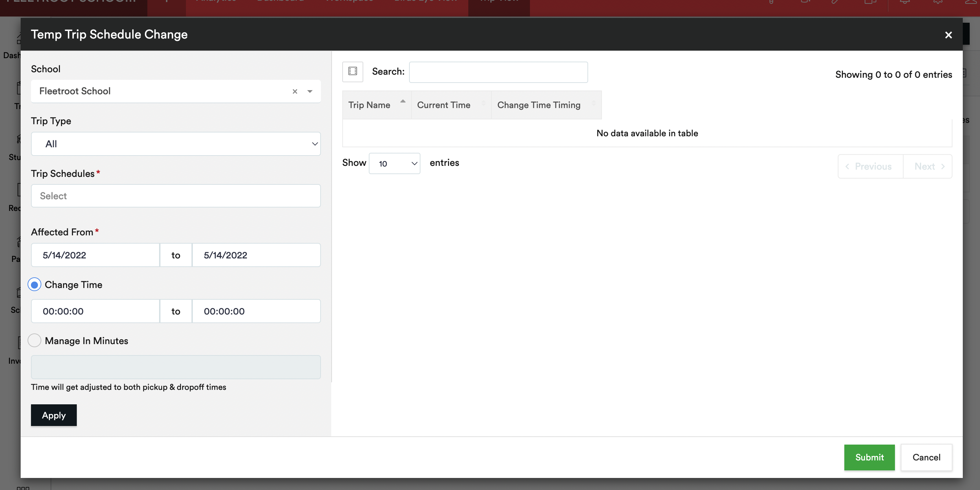Sort table by Change Time Timing
Viewport: 980px width, 490px height.
tap(546, 105)
